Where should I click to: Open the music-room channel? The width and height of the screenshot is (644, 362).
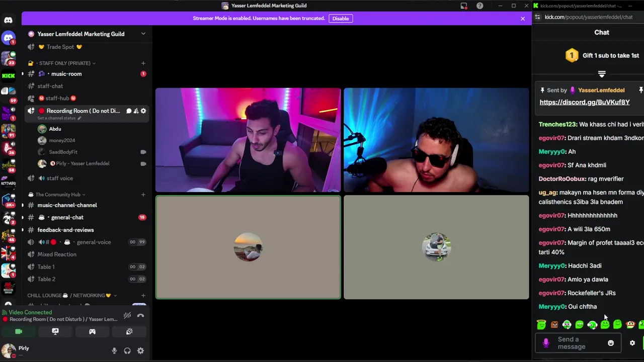click(86, 74)
